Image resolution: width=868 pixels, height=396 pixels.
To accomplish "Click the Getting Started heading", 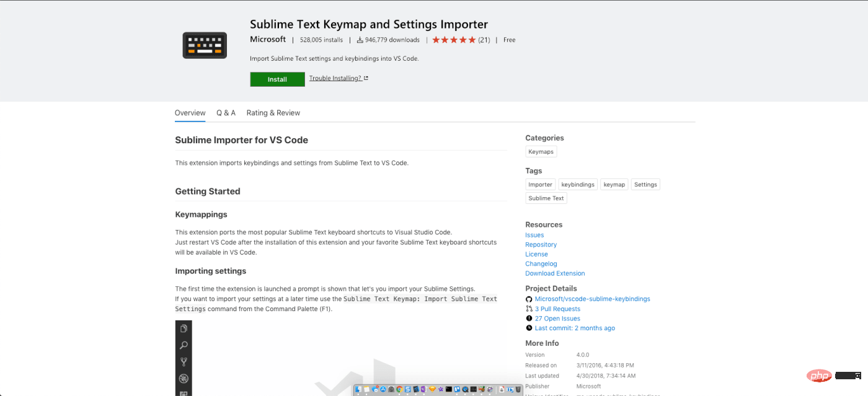I will point(207,191).
